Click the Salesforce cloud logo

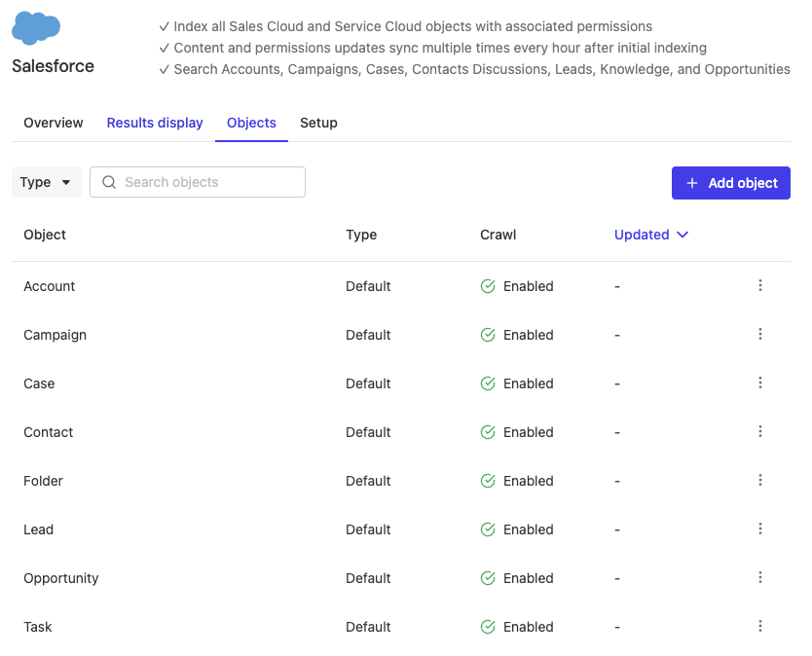(36, 28)
